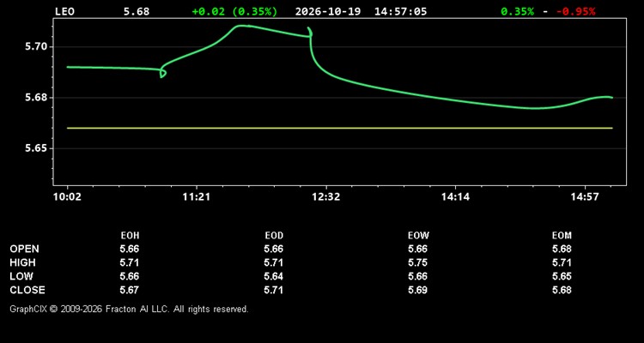Click the LOW row label
The image size is (644, 343).
[x=21, y=276]
